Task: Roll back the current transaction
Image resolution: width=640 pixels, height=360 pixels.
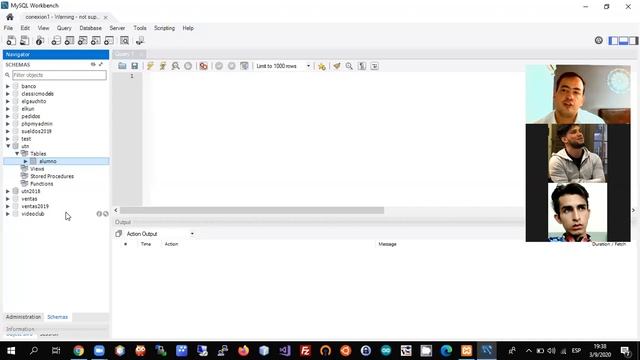Action: [x=231, y=66]
